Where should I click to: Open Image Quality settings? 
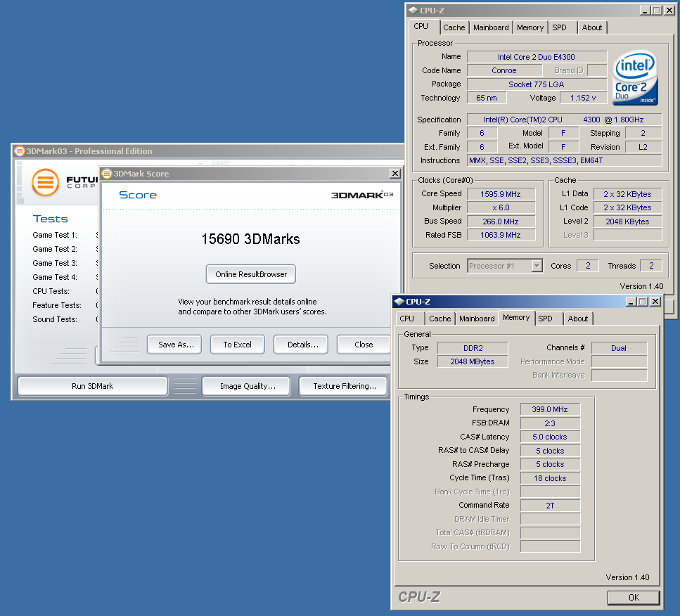[x=246, y=386]
